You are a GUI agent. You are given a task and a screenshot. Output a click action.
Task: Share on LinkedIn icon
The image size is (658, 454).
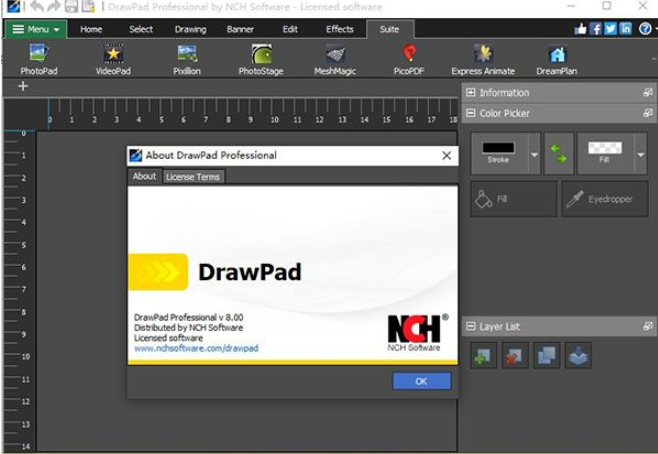click(625, 29)
